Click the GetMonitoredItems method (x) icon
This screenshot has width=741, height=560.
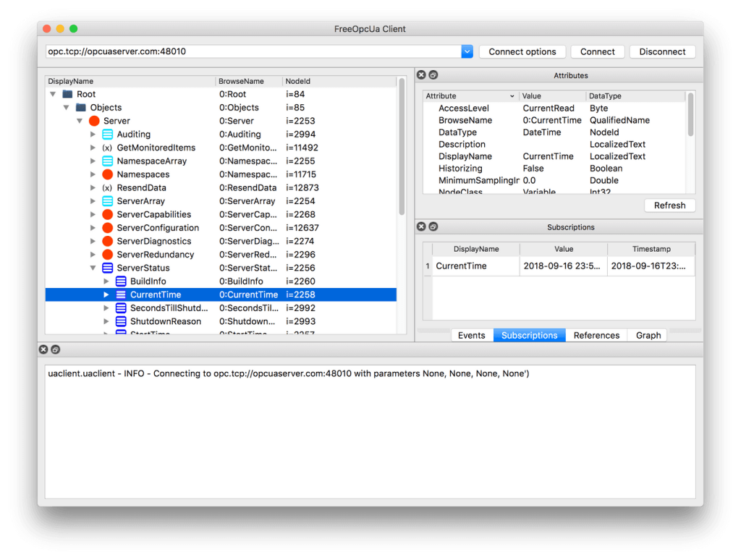click(107, 148)
